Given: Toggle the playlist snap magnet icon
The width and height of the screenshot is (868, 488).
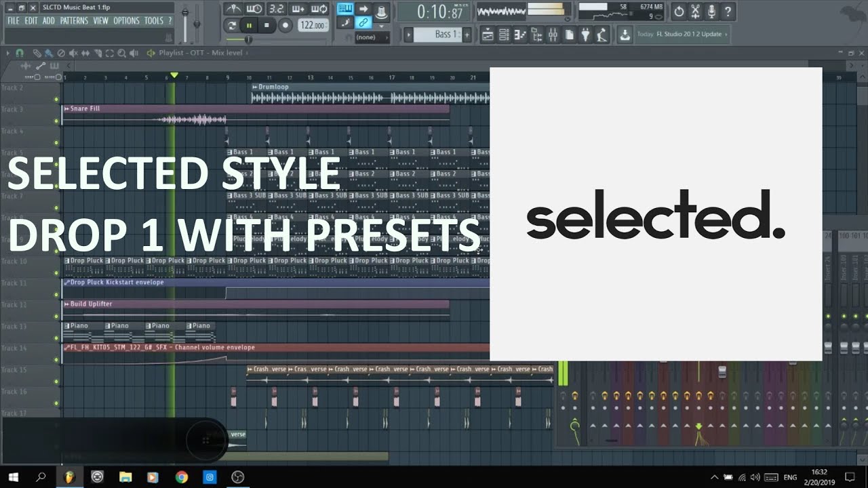Looking at the screenshot, I should [x=20, y=53].
